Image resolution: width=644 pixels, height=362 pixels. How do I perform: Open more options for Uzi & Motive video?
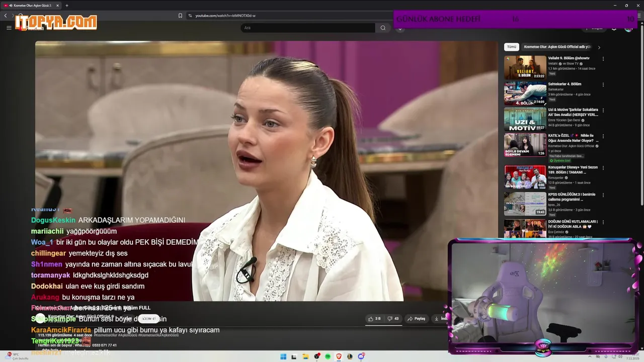(603, 110)
